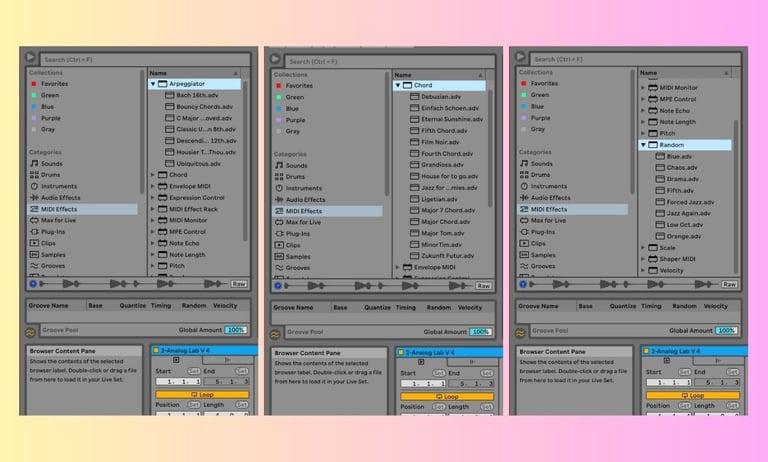Open Favorites collection in Arpeggiator panel
Screen dimensions: 768x462
(49, 84)
